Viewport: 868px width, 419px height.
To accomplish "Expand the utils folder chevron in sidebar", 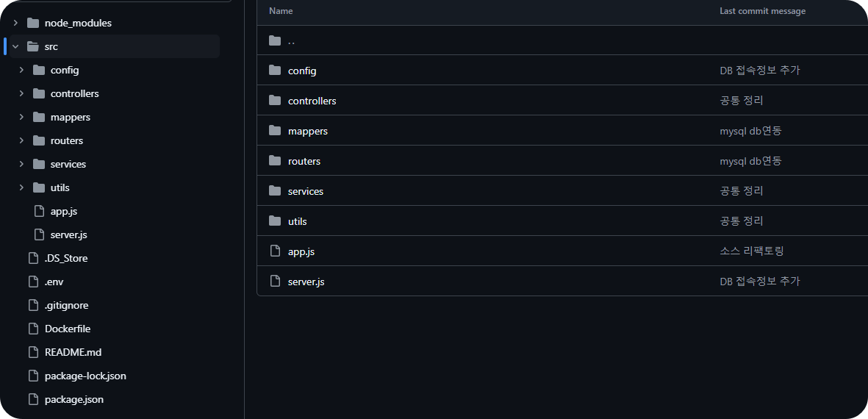I will pyautogui.click(x=21, y=187).
